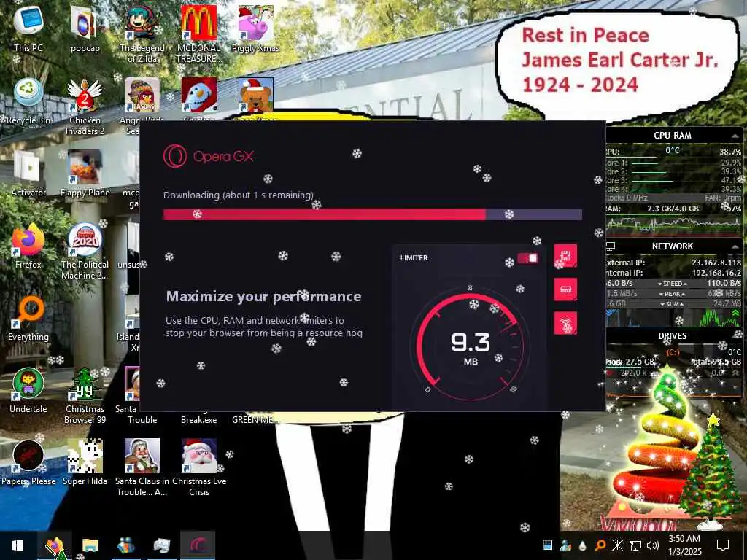Screen dimensions: 747x560
Task: Click the Everything magnifier tray icon
Action: [600, 545]
